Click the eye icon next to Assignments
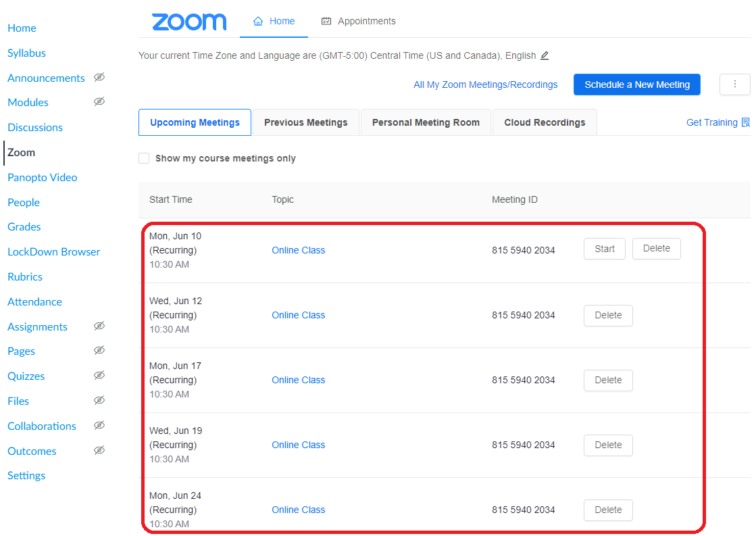 pos(99,326)
